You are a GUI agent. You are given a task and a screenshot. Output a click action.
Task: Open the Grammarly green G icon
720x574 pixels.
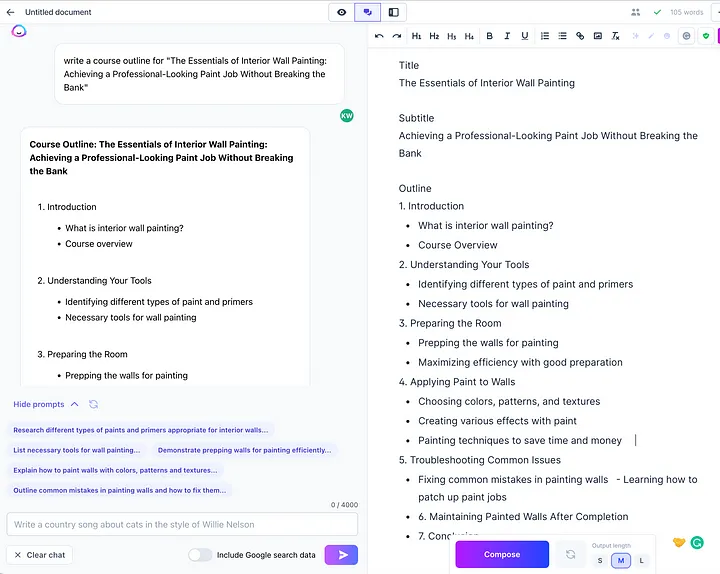(x=697, y=543)
